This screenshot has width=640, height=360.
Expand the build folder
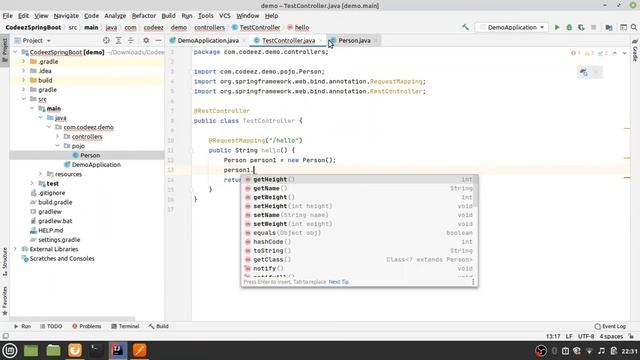tap(24, 80)
